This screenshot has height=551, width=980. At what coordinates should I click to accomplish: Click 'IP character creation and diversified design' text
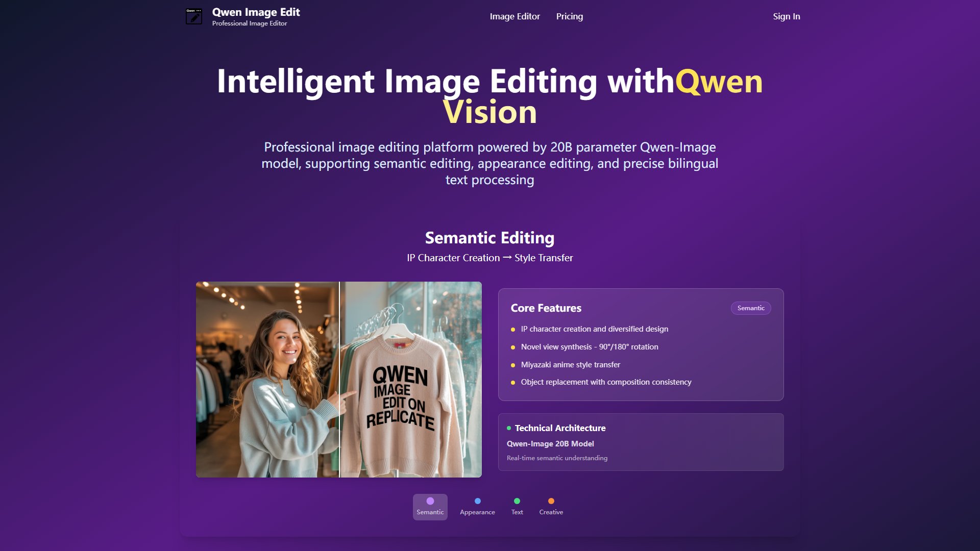(x=595, y=329)
